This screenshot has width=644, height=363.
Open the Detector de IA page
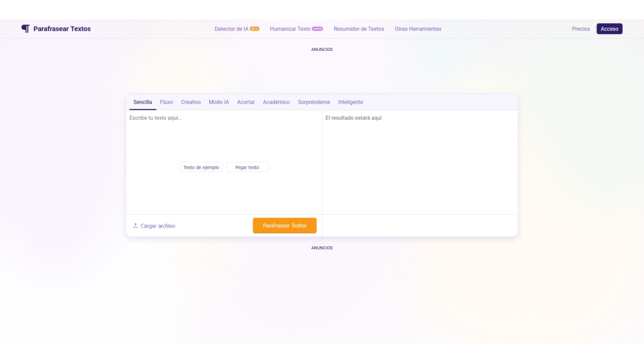pyautogui.click(x=231, y=29)
